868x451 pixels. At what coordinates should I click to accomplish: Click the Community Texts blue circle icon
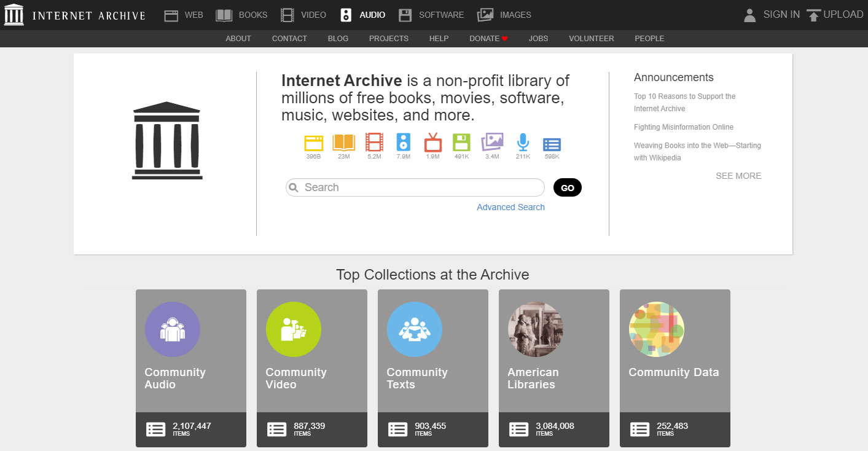415,329
